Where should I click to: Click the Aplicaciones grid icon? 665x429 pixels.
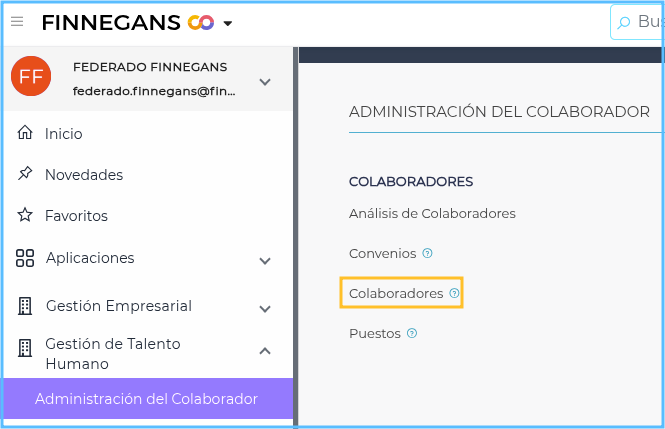[x=25, y=258]
